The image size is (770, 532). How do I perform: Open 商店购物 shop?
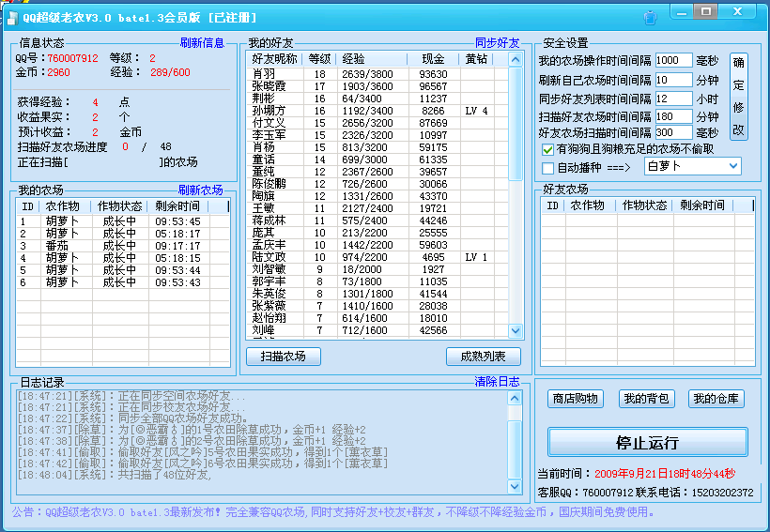pyautogui.click(x=575, y=399)
